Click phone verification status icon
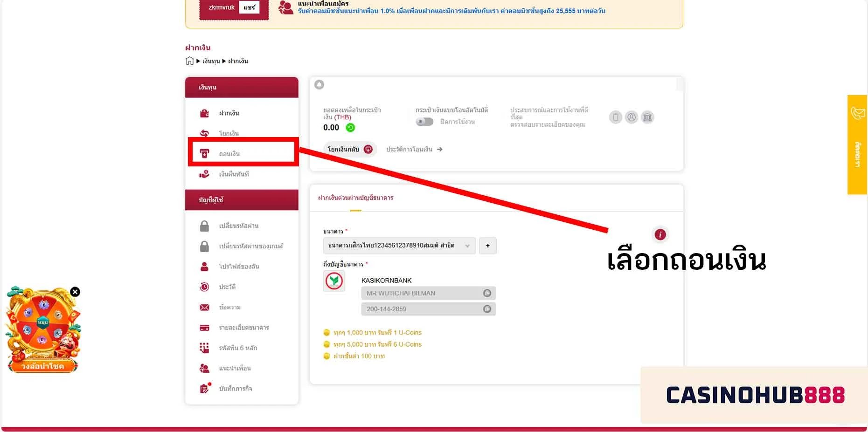 click(x=616, y=117)
